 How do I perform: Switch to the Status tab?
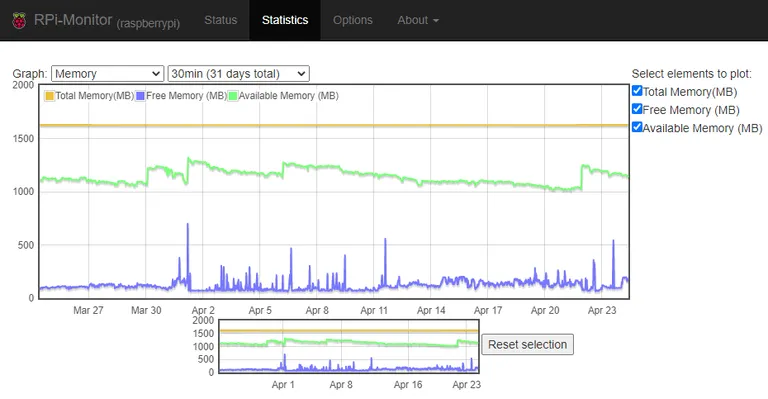[220, 20]
